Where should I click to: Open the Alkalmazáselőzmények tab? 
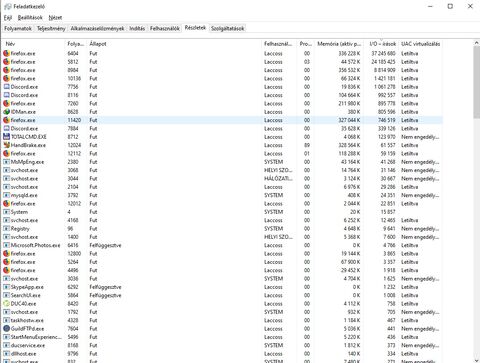[97, 29]
